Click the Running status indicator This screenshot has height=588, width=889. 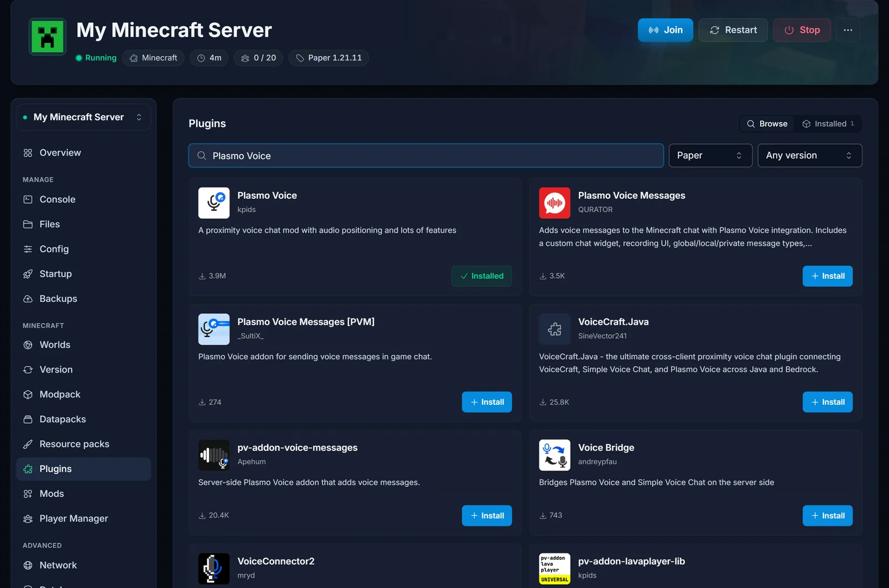point(96,58)
